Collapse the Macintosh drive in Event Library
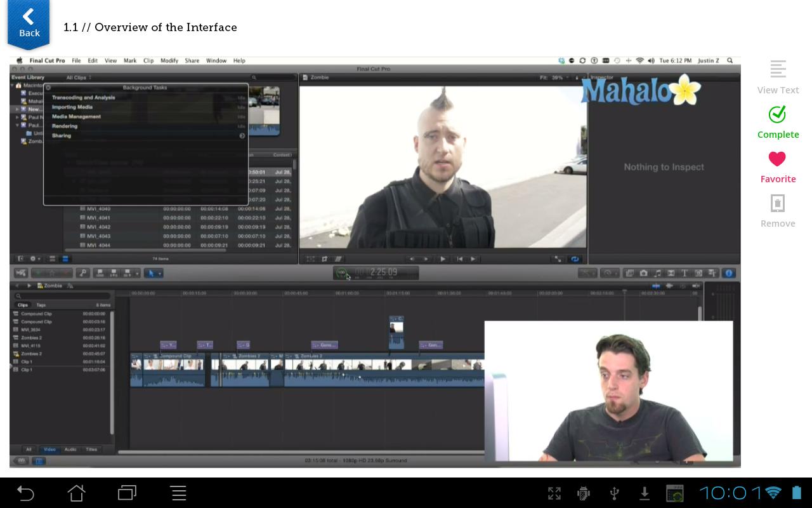The height and width of the screenshot is (508, 812). coord(12,85)
